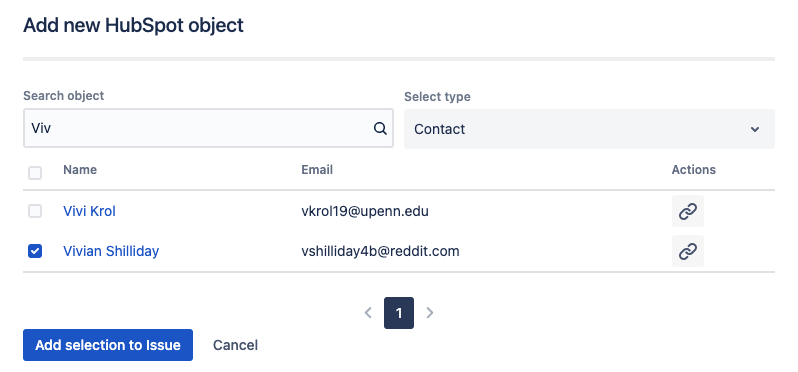Cancel the Add new HubSpot object dialog
This screenshot has height=372, width=798.
pos(235,345)
